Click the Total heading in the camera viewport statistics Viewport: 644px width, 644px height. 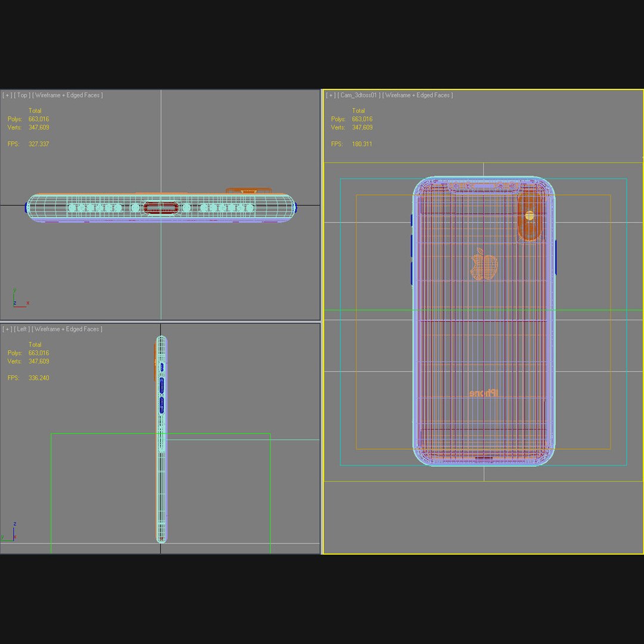[x=358, y=111]
